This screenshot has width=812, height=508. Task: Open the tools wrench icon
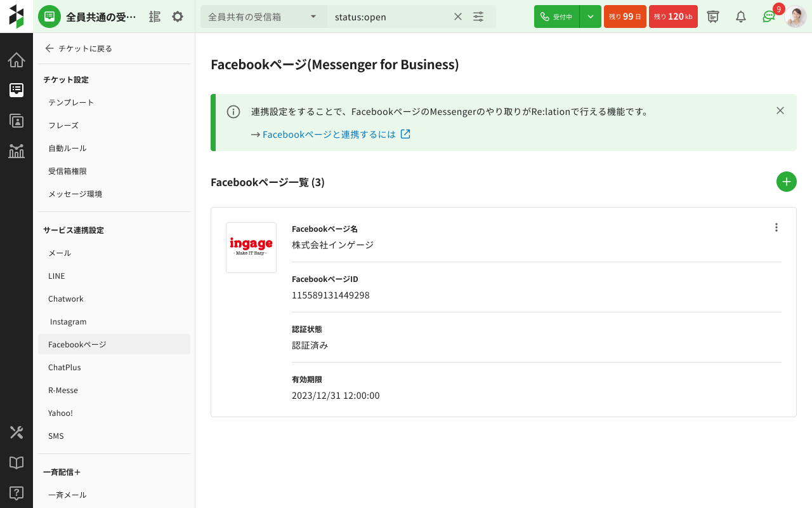click(16, 432)
